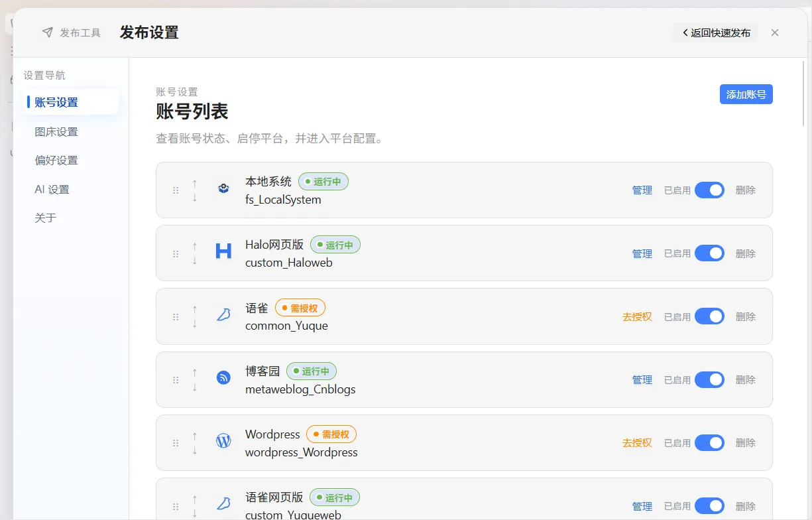Move 本地系统 up with the up arrow
The height and width of the screenshot is (520, 812).
[x=194, y=183]
